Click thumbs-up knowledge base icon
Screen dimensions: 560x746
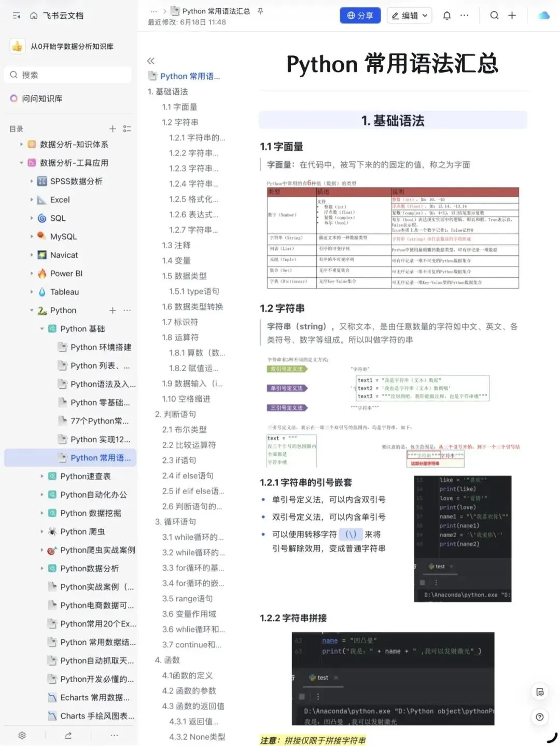17,46
